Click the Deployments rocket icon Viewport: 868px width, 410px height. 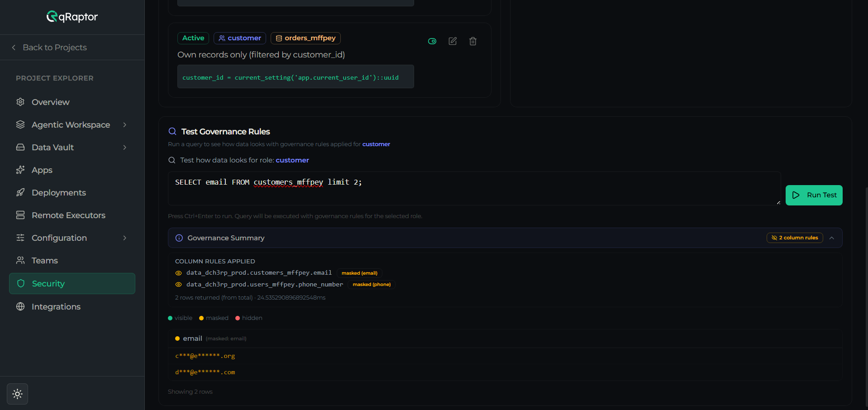20,192
